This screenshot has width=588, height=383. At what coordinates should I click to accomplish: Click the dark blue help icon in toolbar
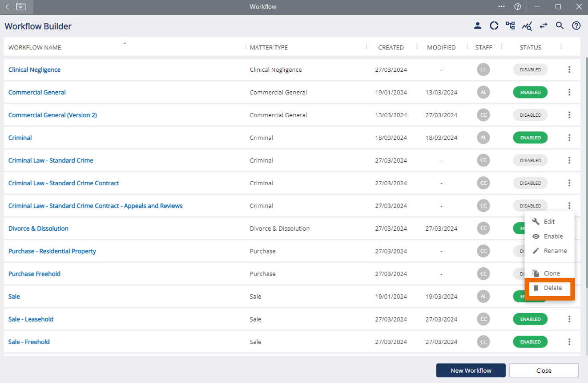pyautogui.click(x=576, y=26)
